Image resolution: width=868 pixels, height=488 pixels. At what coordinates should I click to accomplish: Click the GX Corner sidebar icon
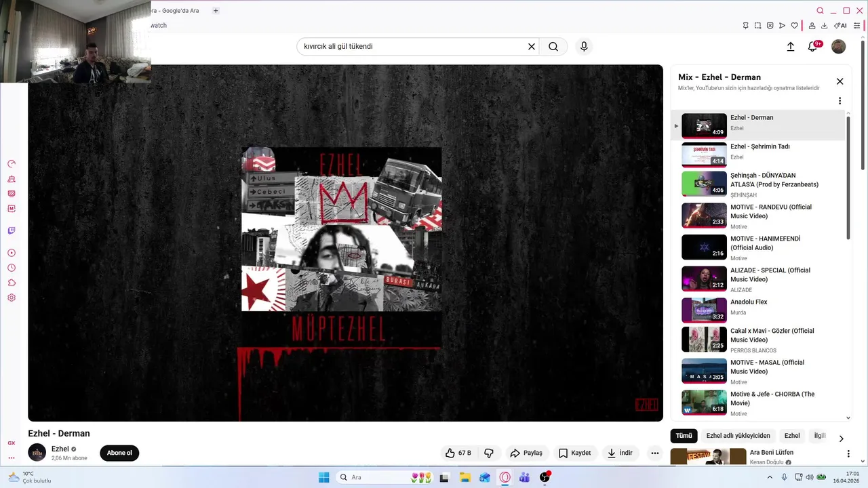pos(12,443)
